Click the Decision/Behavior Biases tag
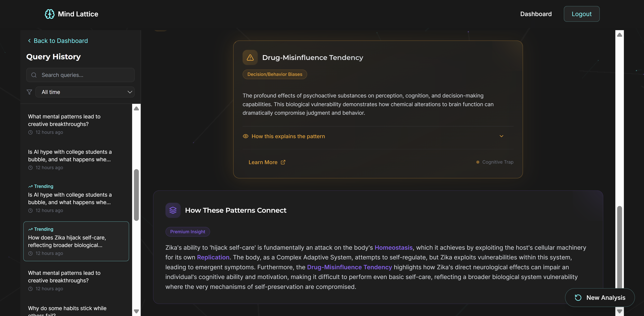 [x=275, y=74]
